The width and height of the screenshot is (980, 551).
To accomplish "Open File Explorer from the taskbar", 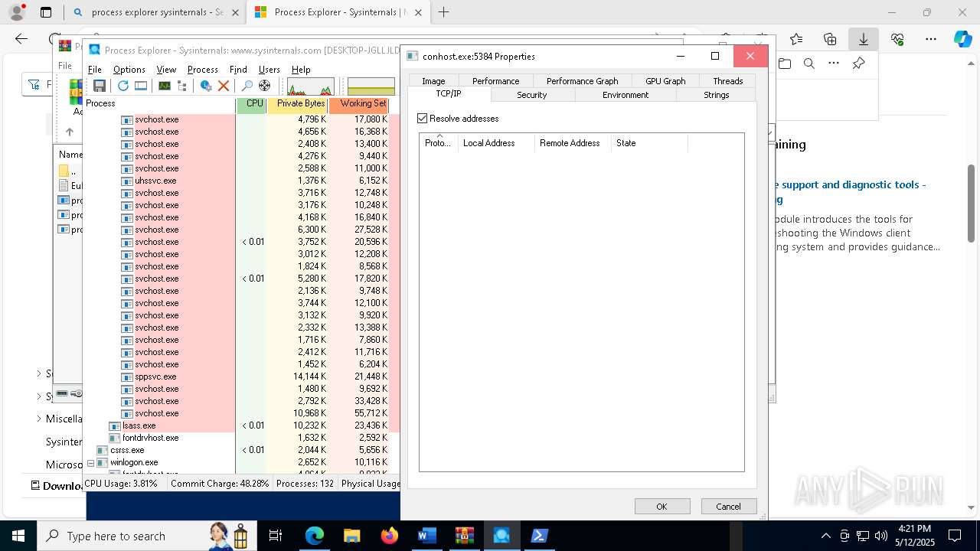I will 352,536.
